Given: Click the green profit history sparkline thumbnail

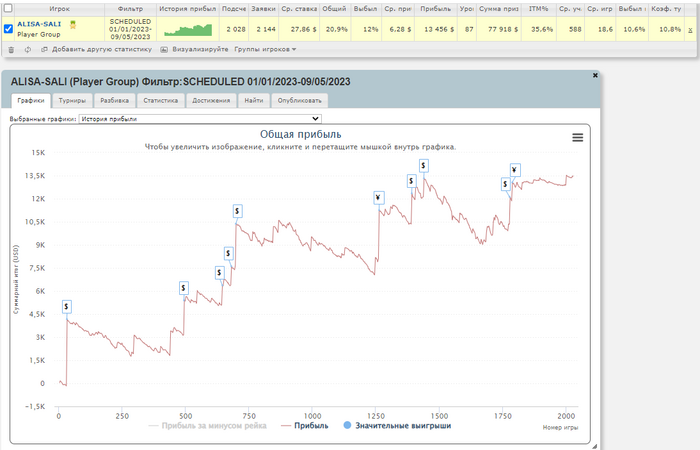Looking at the screenshot, I should (x=188, y=30).
